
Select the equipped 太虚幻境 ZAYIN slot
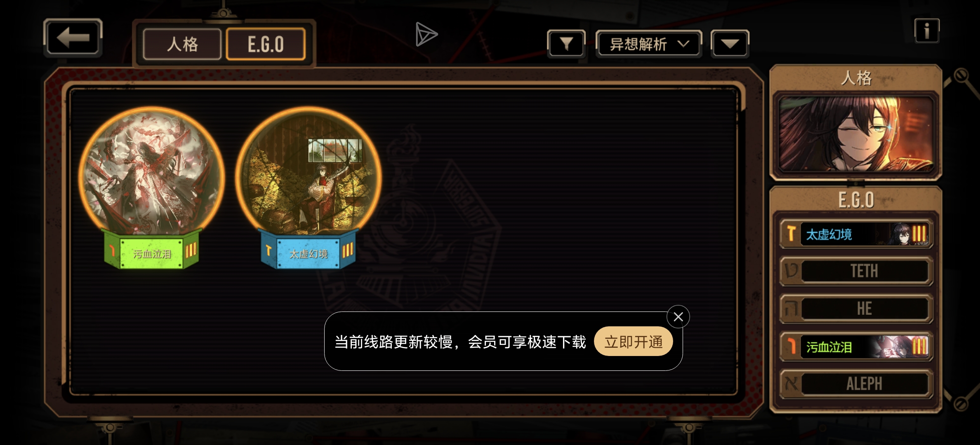(856, 234)
